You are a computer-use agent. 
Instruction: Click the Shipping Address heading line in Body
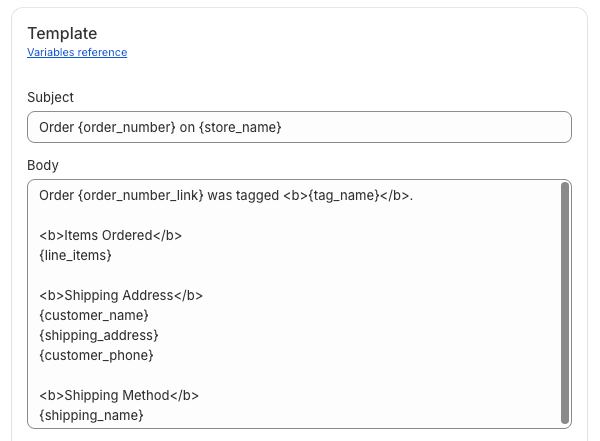coord(121,295)
